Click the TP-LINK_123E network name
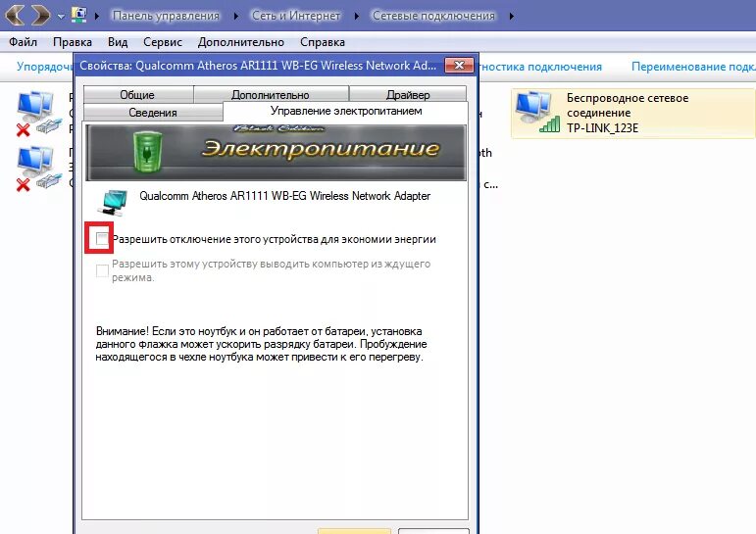 602,127
